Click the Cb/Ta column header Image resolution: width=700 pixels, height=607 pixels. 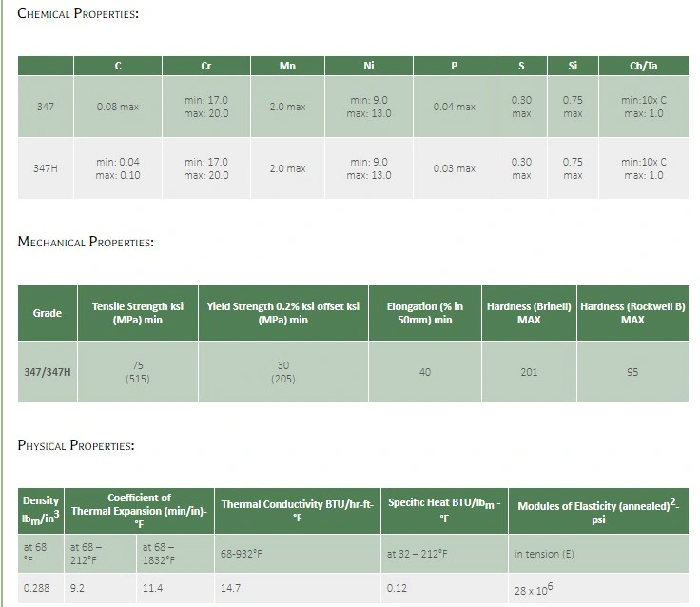[x=643, y=66]
